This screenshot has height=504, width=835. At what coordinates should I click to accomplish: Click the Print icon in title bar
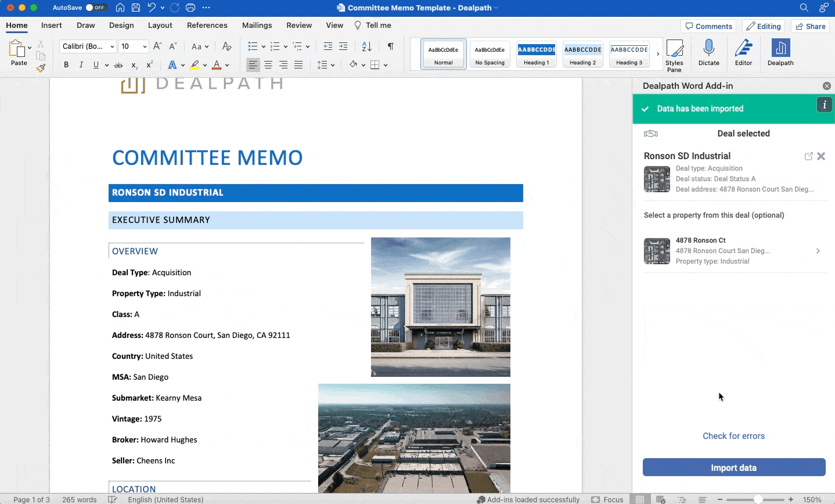pyautogui.click(x=190, y=8)
